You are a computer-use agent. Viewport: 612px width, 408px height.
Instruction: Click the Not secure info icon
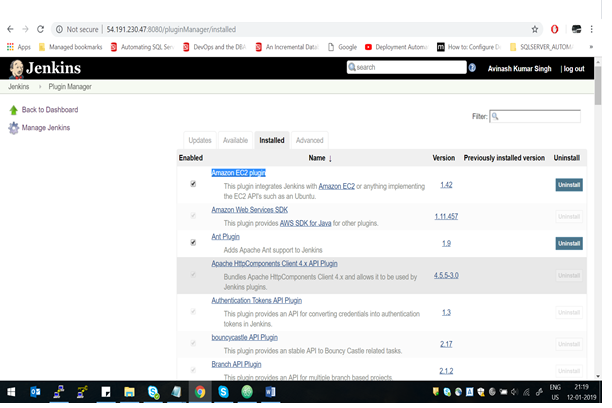[x=59, y=29]
